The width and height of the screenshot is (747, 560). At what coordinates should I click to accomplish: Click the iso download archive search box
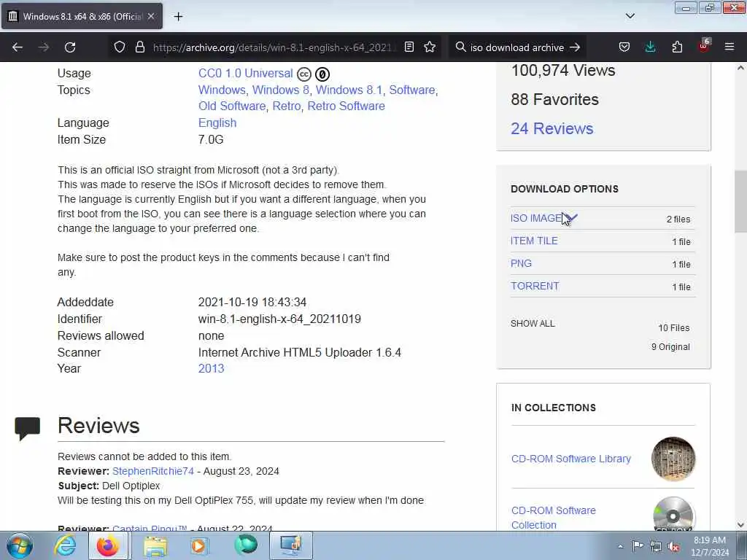[516, 47]
